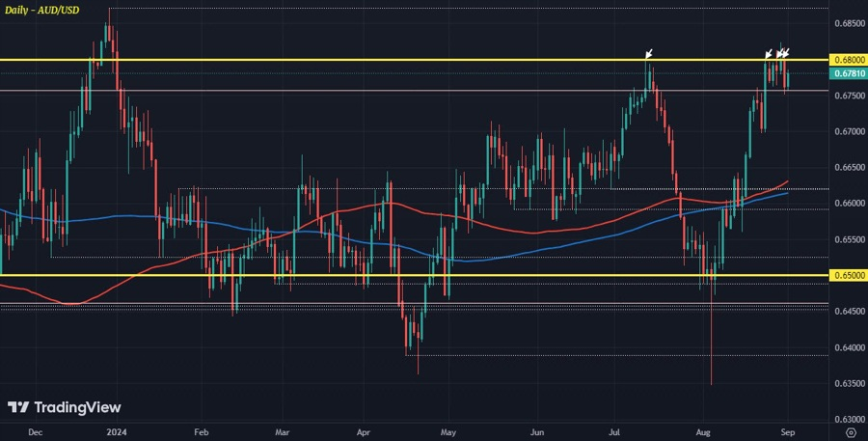This screenshot has height=441, width=868.
Task: Open chart settings gear icon
Action: click(x=851, y=431)
